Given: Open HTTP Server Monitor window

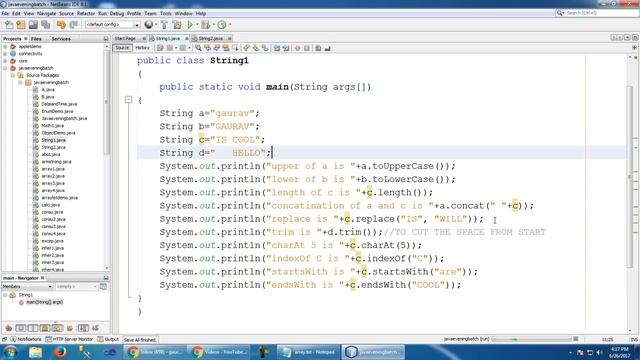Looking at the screenshot, I should (x=69, y=339).
